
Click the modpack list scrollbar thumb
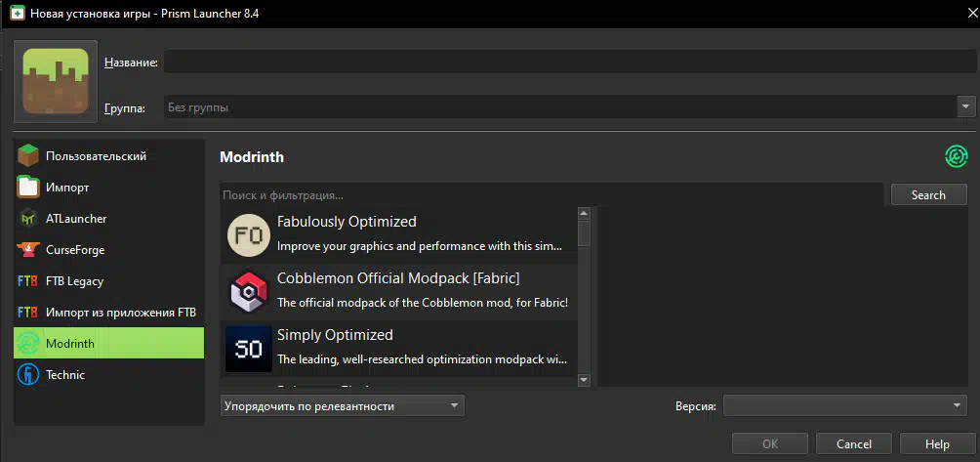[585, 233]
